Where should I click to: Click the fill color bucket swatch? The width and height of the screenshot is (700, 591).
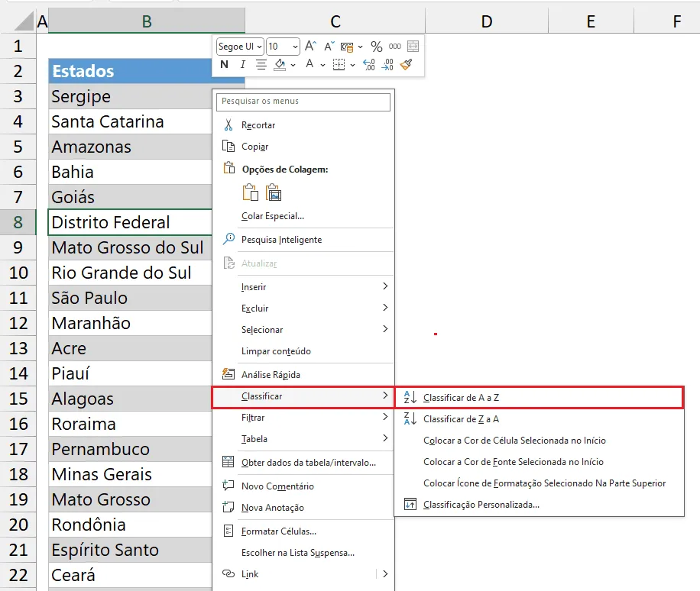point(280,65)
